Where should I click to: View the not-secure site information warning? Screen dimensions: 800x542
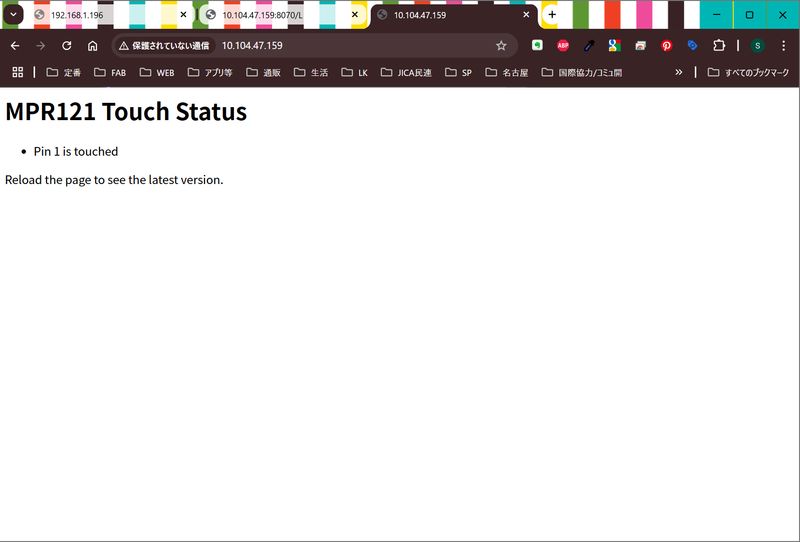(164, 46)
